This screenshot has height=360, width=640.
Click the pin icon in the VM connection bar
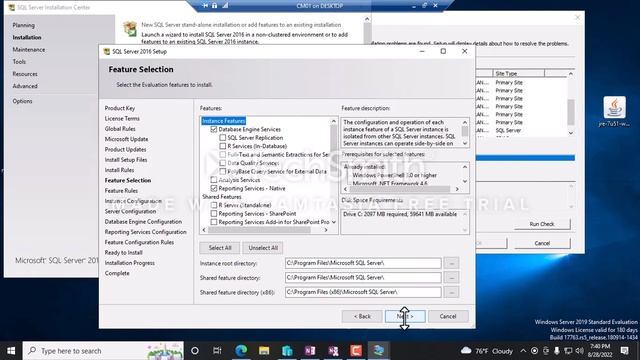[x=205, y=5]
